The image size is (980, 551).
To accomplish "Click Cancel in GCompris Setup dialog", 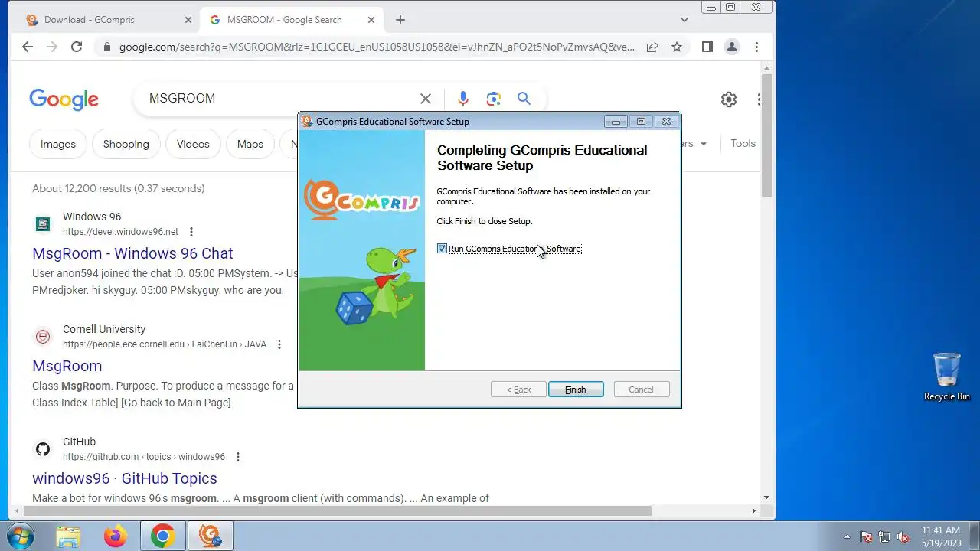I will pyautogui.click(x=642, y=390).
